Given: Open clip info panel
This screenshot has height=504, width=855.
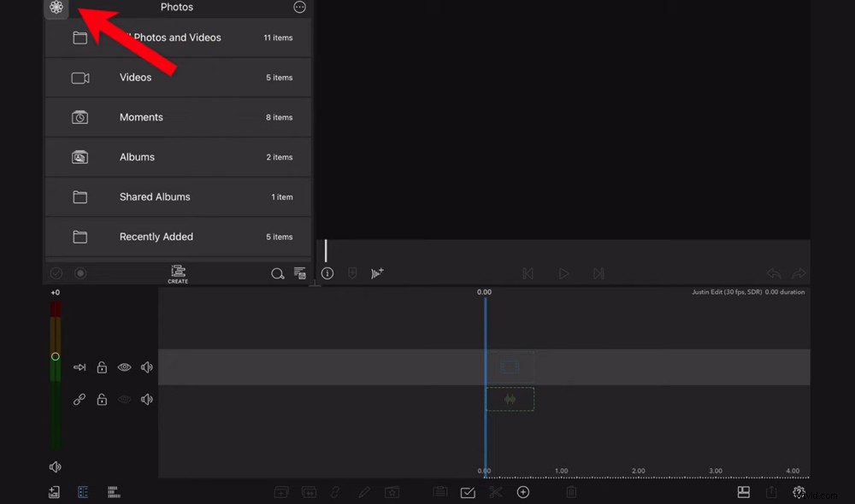Looking at the screenshot, I should (x=327, y=273).
